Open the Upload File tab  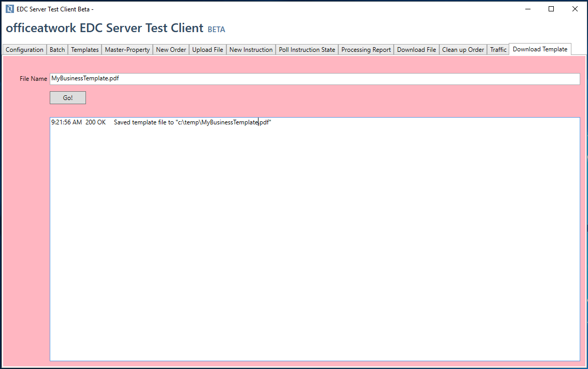click(207, 50)
